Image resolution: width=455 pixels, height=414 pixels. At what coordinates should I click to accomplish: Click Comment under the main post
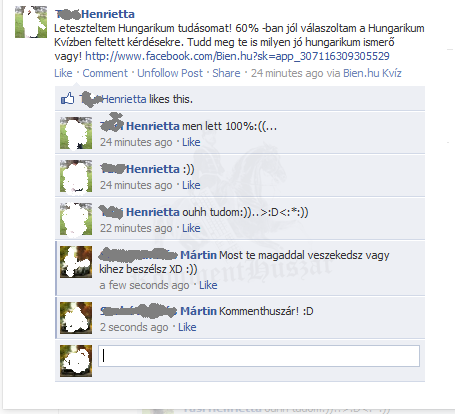click(105, 73)
